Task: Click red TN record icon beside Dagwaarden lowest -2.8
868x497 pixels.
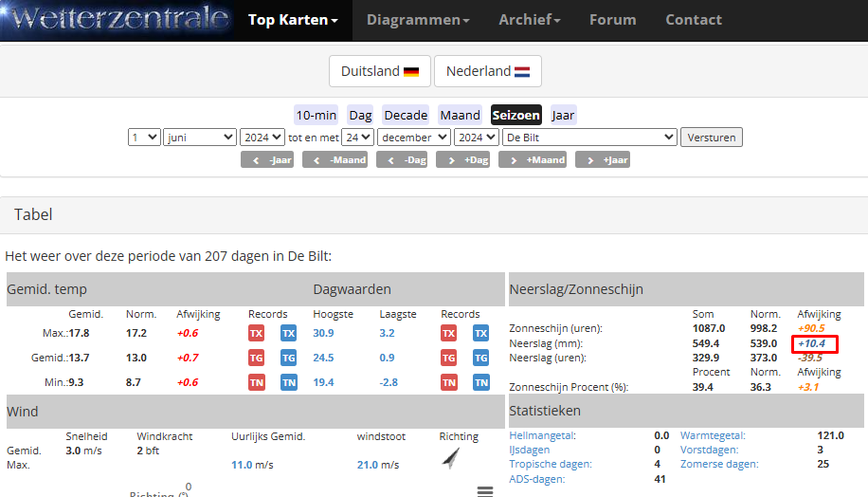Action: 448,382
